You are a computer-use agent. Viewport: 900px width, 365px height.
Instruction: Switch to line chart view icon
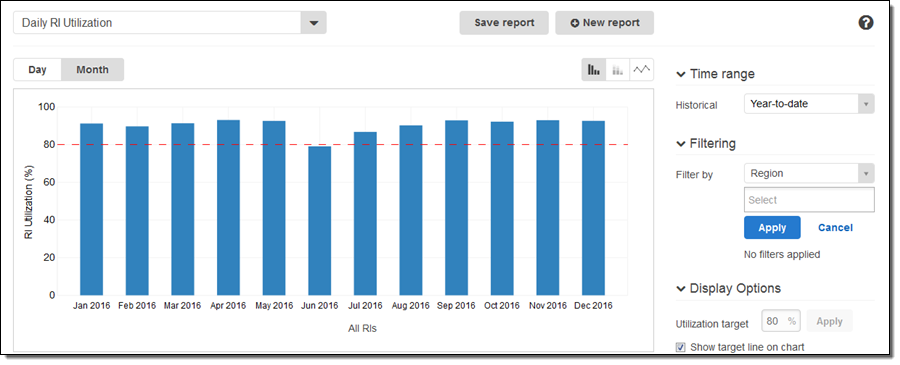point(642,69)
